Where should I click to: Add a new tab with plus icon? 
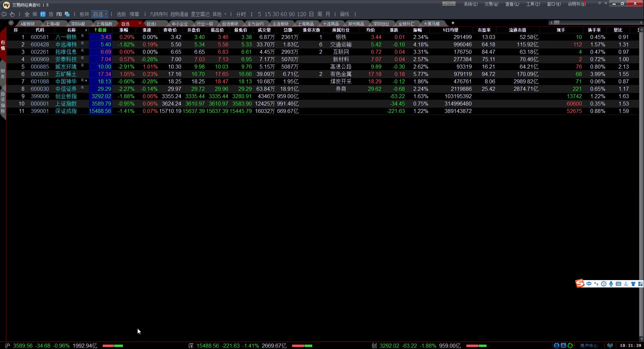[x=453, y=23]
